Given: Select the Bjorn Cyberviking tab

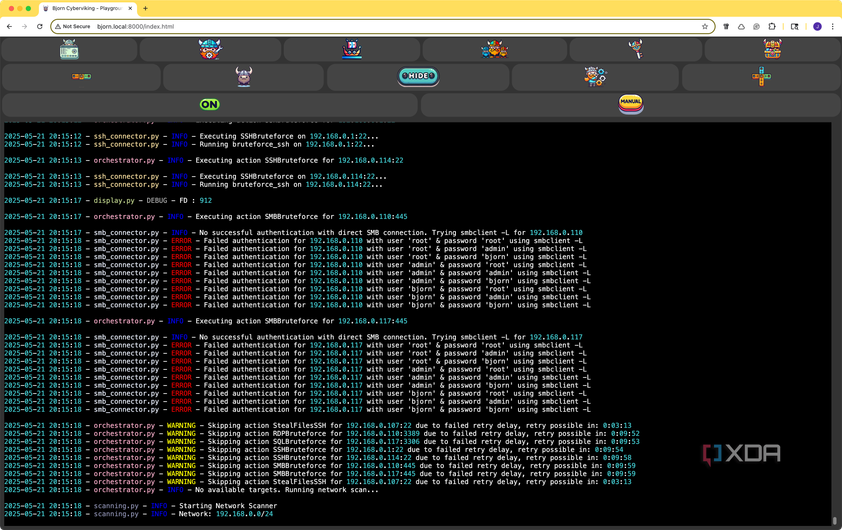Looking at the screenshot, I should click(x=87, y=9).
